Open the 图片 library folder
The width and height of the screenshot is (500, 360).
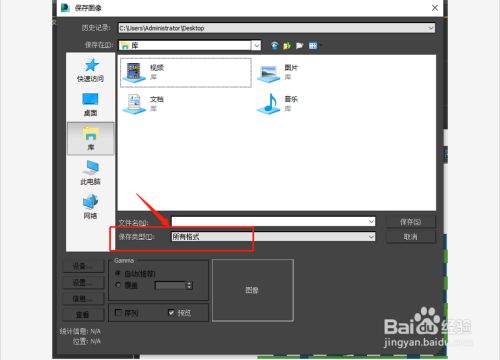(x=278, y=72)
